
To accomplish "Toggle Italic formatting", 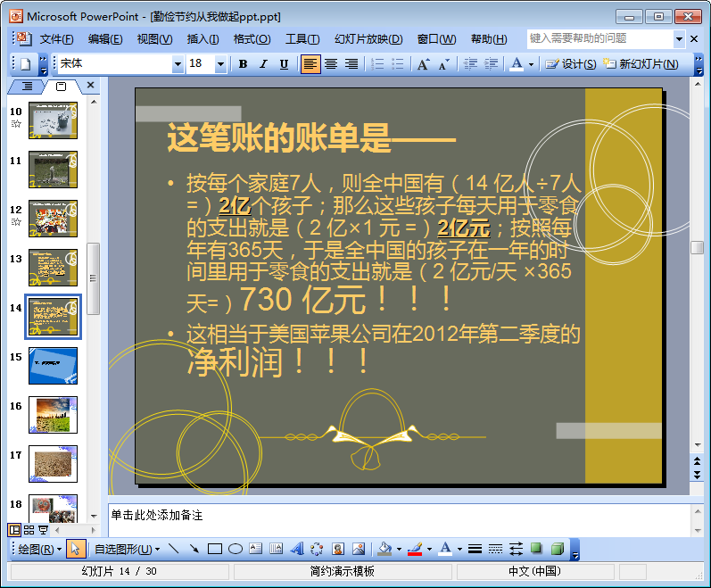I will tap(263, 64).
